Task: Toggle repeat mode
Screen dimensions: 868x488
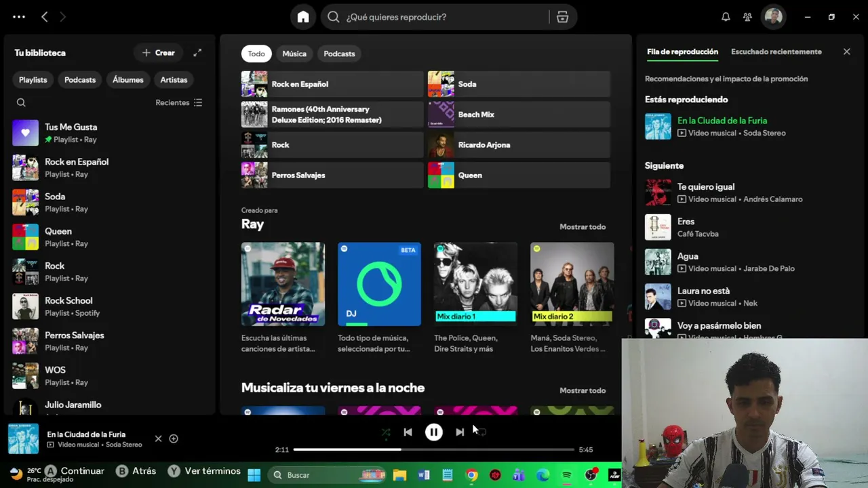Action: pos(481,432)
